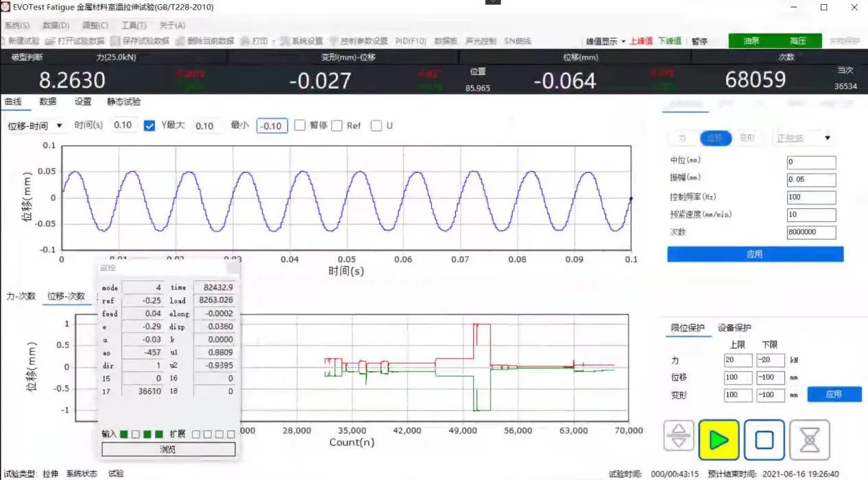Click the 次数 input field showing 8000000
Viewport: 868px width, 480px height.
[x=812, y=232]
